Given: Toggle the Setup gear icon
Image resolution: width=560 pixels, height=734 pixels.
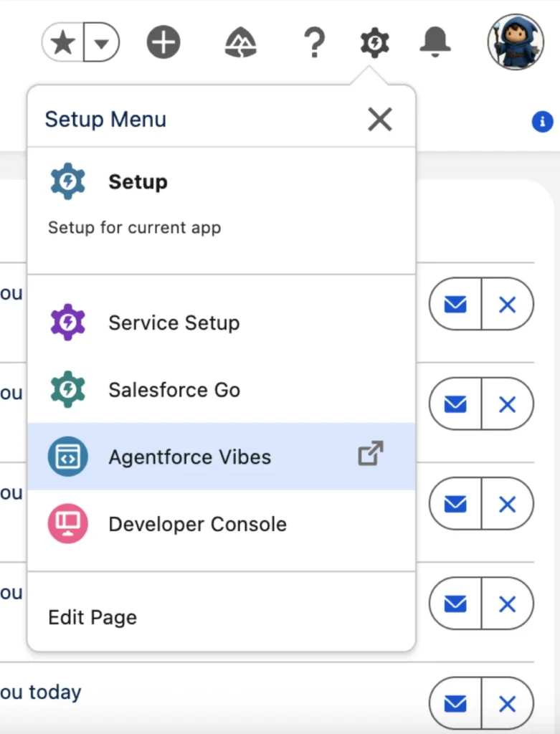Looking at the screenshot, I should (374, 44).
